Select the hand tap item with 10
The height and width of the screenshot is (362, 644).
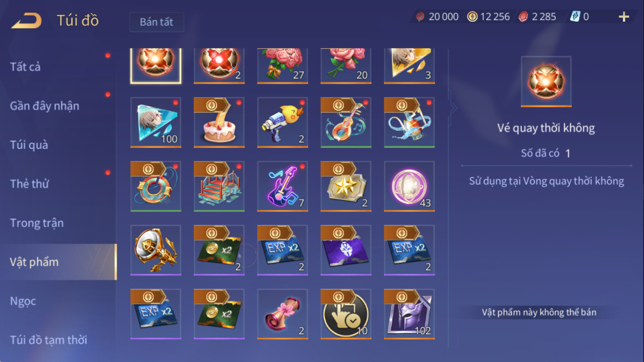pyautogui.click(x=346, y=314)
